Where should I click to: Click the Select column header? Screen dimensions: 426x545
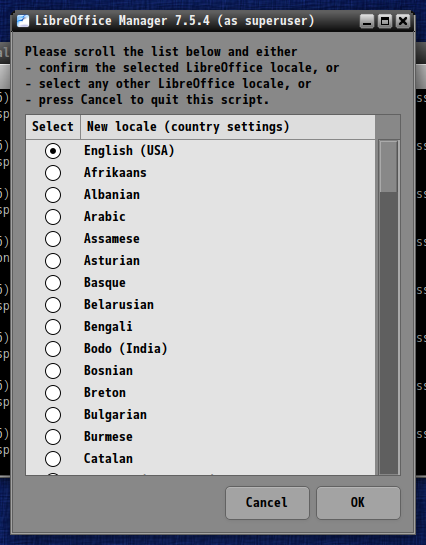pos(53,127)
